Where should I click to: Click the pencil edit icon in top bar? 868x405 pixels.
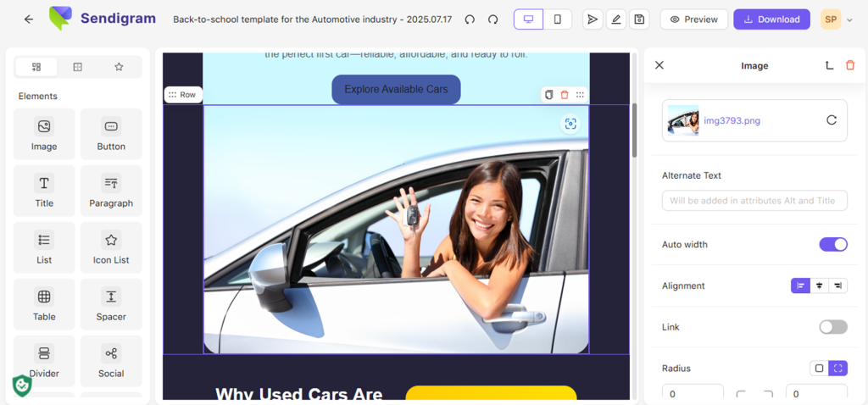coord(616,19)
